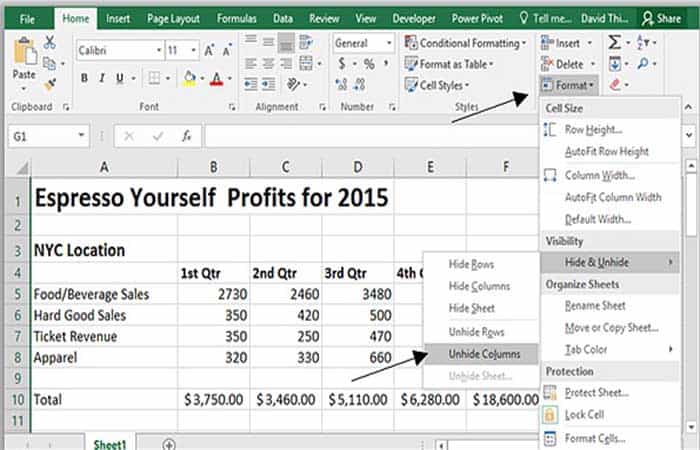Viewport: 700px width, 450px height.
Task: Click Increase Font Size icon
Action: pyautogui.click(x=209, y=50)
